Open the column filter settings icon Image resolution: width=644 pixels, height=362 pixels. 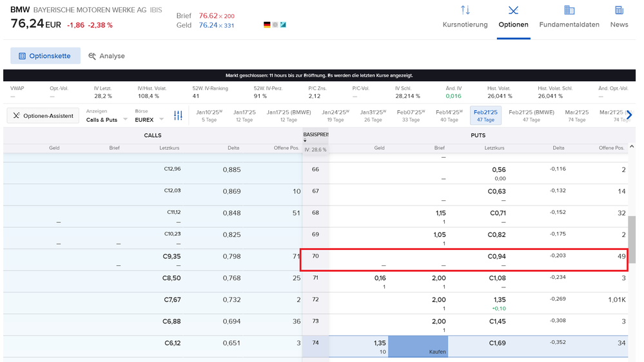click(x=179, y=116)
